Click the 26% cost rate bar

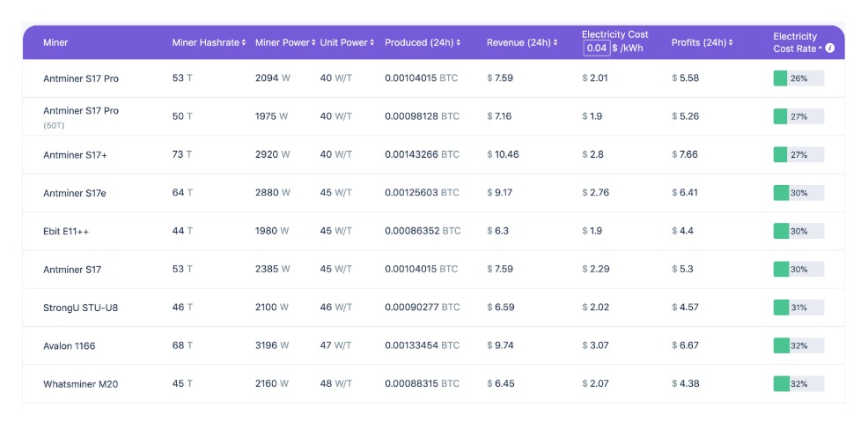[798, 78]
